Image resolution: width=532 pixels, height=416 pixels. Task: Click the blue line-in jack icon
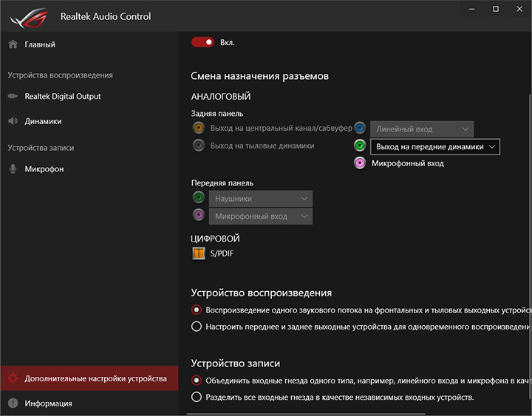[x=360, y=129]
